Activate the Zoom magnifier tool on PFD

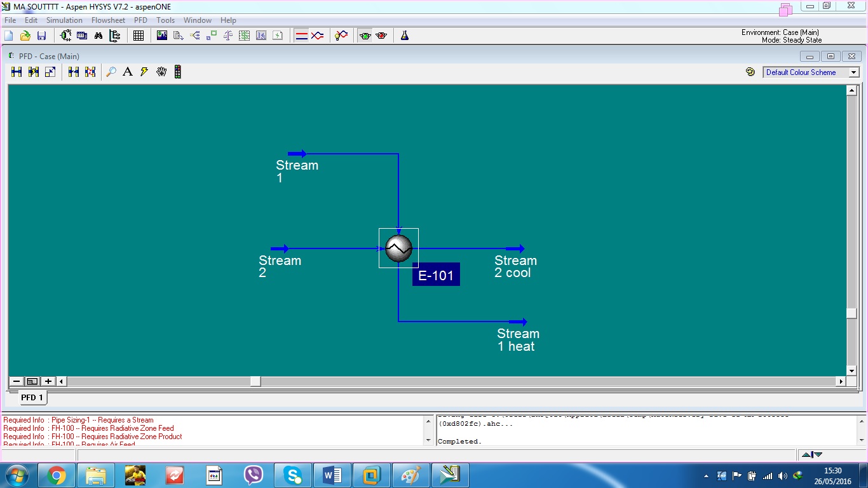point(112,72)
